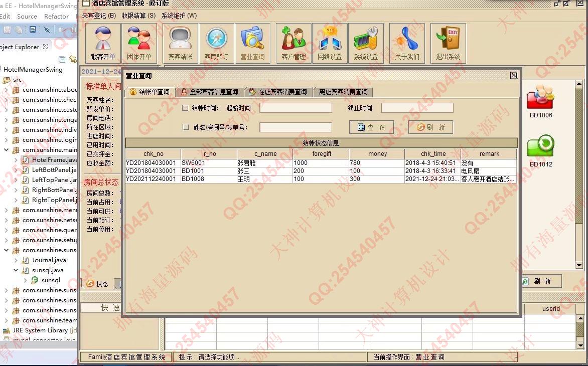Viewport: 588px width, 366px height.
Task: Expand Journal.java tree node
Action: click(x=16, y=260)
